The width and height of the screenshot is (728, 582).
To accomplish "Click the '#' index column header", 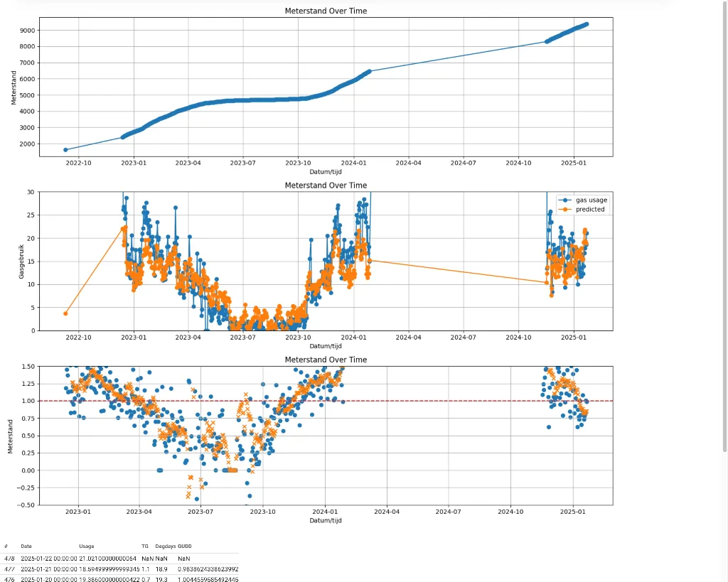I will coord(6,546).
